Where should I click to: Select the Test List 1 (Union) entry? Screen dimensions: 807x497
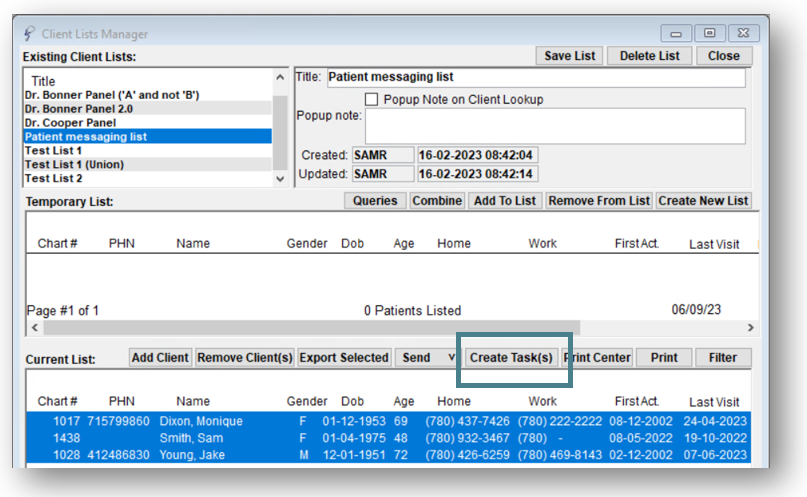(x=148, y=165)
